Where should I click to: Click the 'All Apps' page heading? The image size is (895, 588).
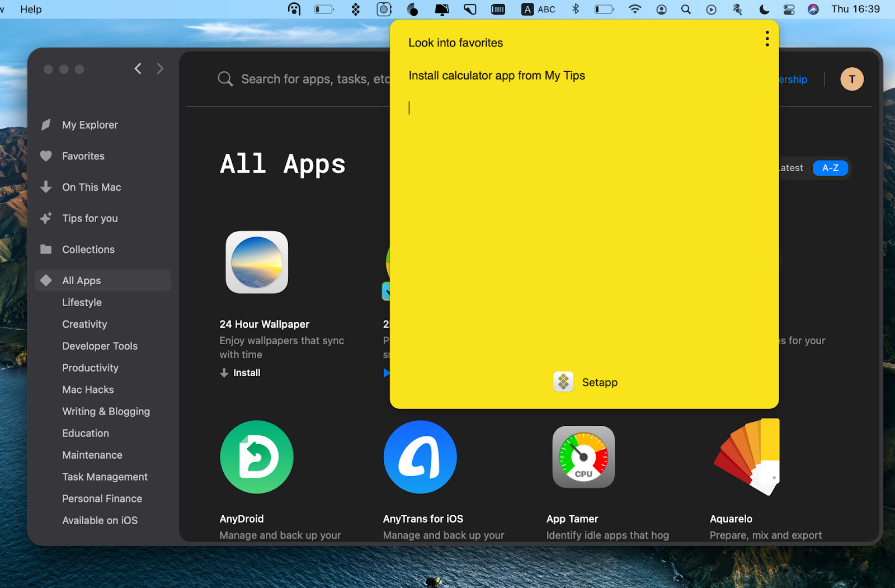(282, 164)
